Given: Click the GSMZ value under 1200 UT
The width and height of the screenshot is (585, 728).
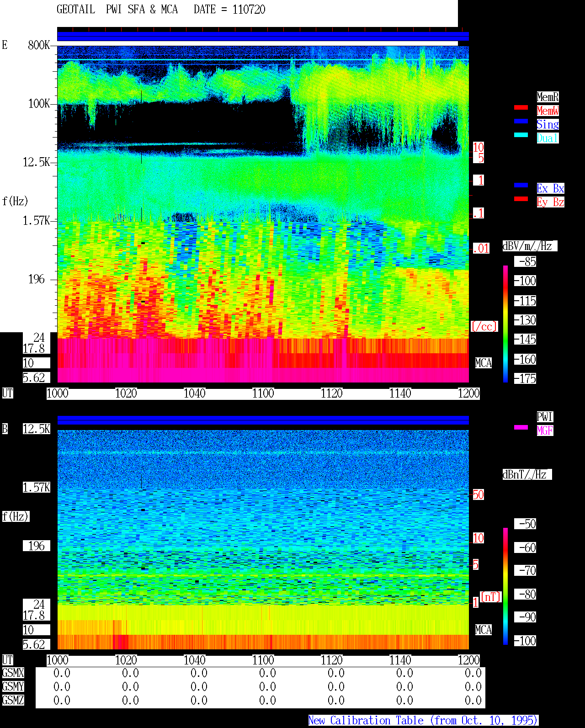Looking at the screenshot, I should 473,701.
